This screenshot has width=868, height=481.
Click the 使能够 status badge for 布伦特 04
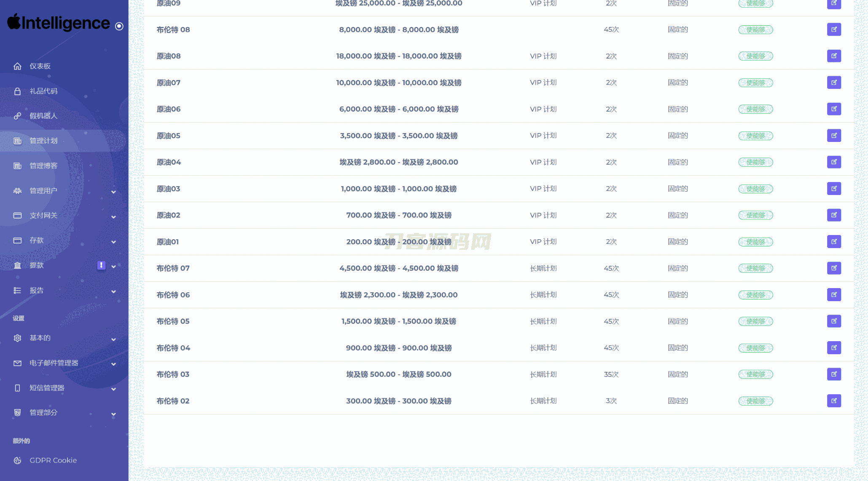click(755, 348)
